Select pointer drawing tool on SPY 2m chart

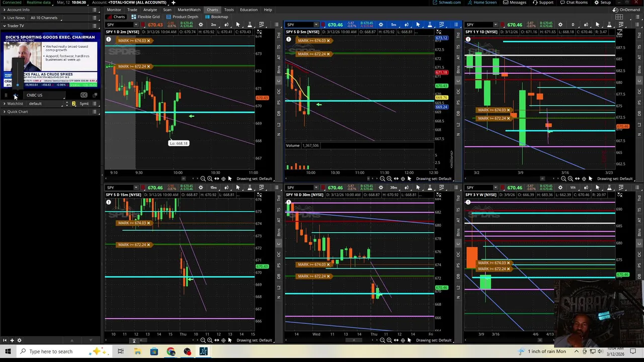[x=238, y=25]
